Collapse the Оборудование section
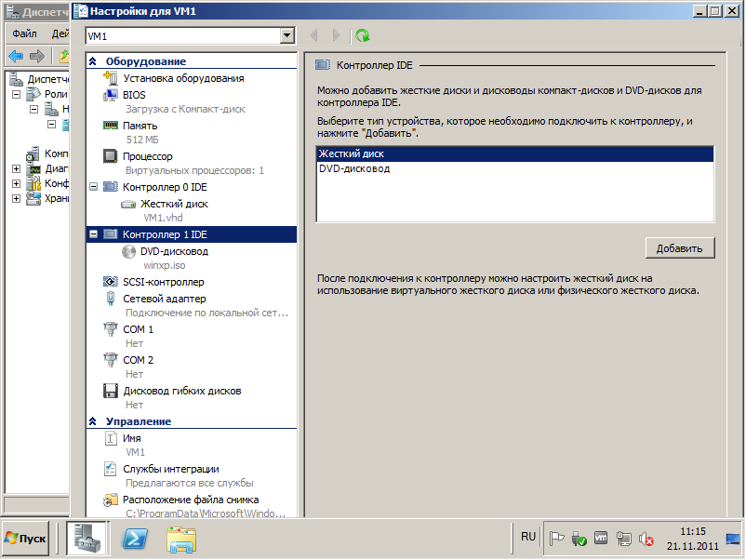The width and height of the screenshot is (746, 560). tap(93, 61)
